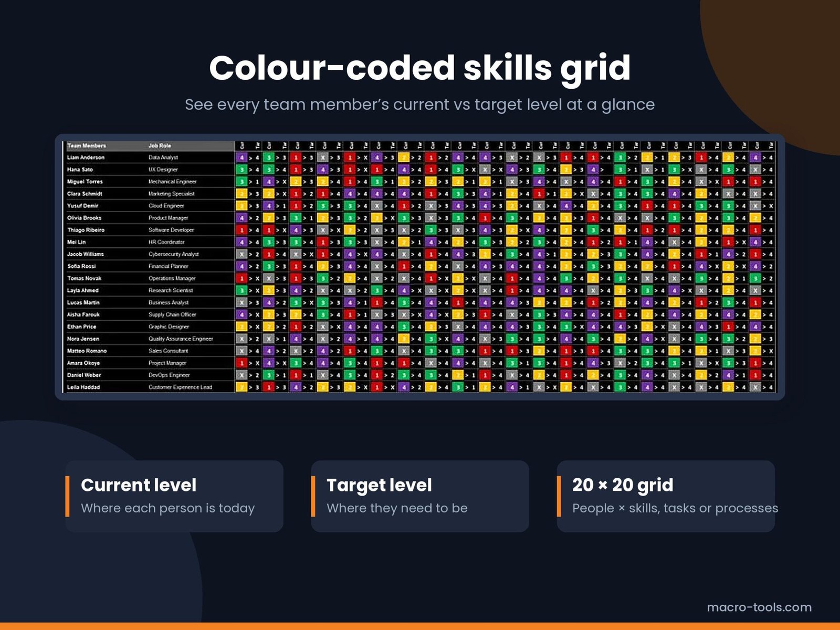The image size is (840, 630).
Task: Click 'Quality Assurance Engineer' job role
Action: tap(181, 339)
